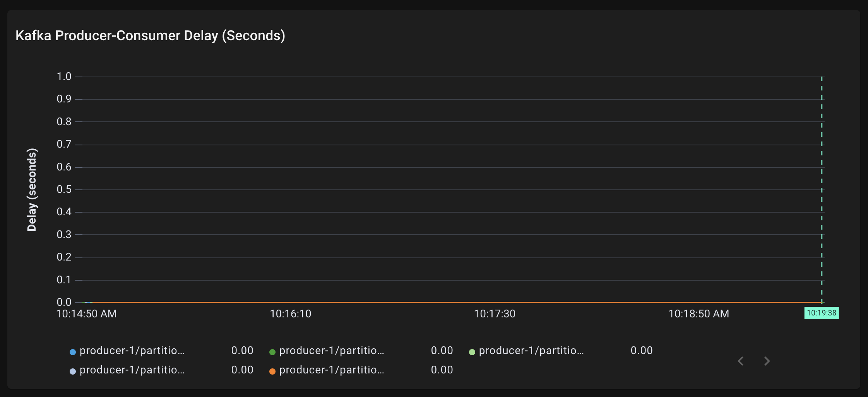Click the 10:14:50 AM x-axis label

[86, 314]
